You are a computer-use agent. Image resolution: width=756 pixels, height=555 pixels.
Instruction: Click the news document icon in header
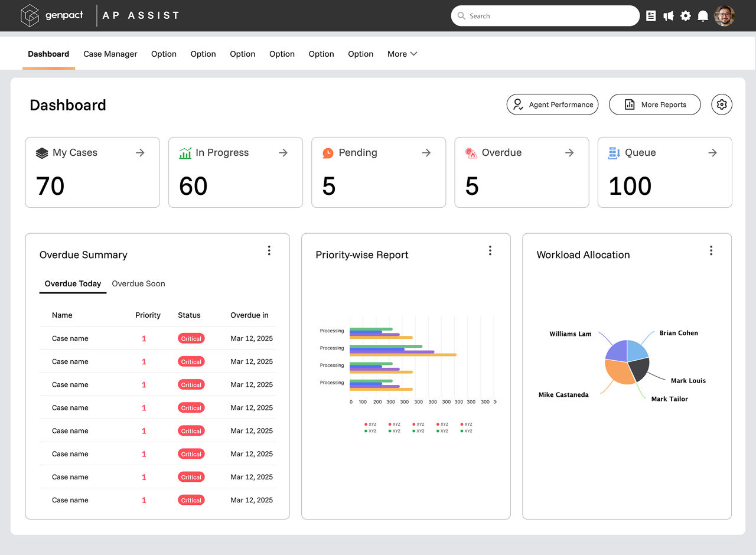coord(651,16)
